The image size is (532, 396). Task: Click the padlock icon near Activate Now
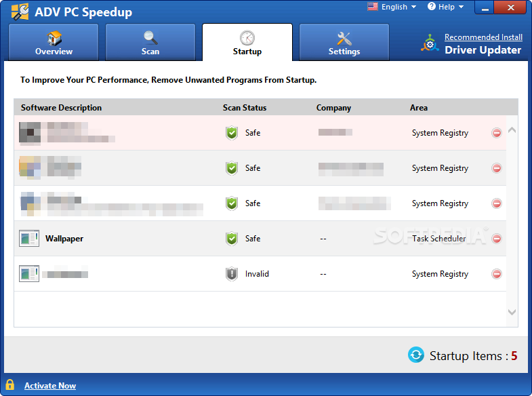10,384
